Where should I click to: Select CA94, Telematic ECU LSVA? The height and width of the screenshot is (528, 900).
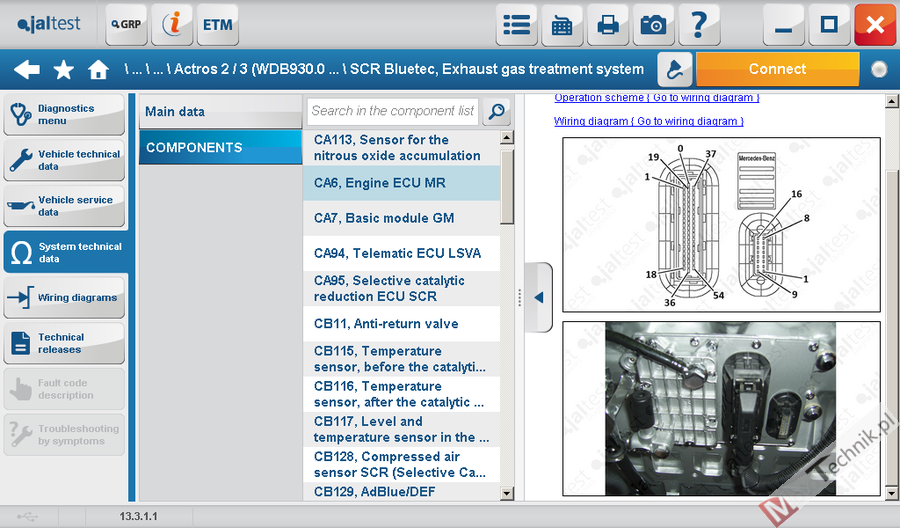pos(401,253)
